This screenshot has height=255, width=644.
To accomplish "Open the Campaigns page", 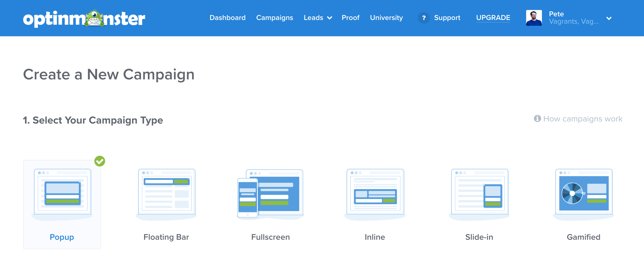I will [x=275, y=18].
